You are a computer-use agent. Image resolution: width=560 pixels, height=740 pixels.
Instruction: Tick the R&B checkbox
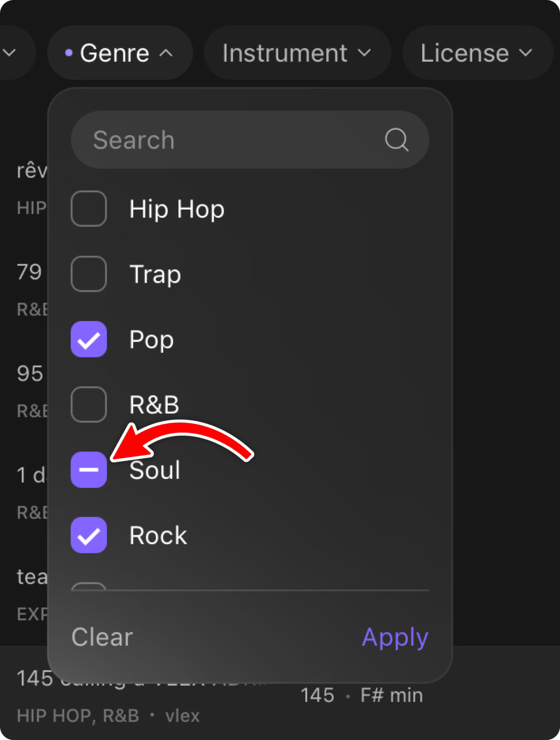(x=89, y=404)
